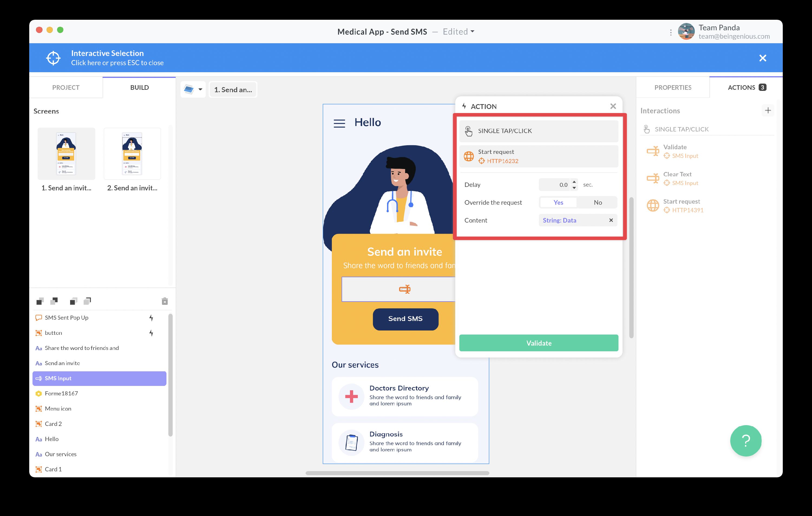
Task: Open the green help question-mark bubble
Action: pos(746,441)
